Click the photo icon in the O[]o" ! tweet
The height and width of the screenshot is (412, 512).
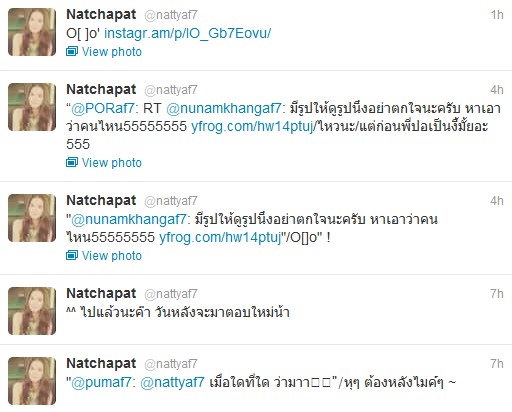72,255
